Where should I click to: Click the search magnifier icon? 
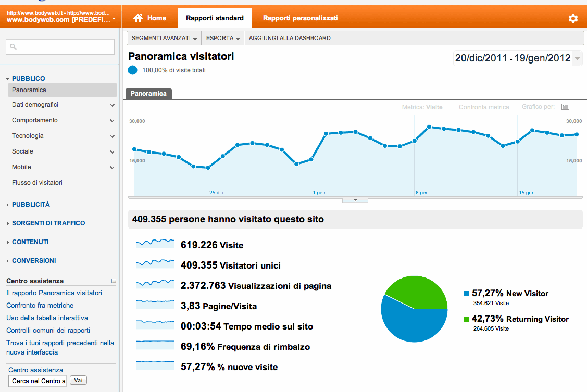(x=14, y=47)
